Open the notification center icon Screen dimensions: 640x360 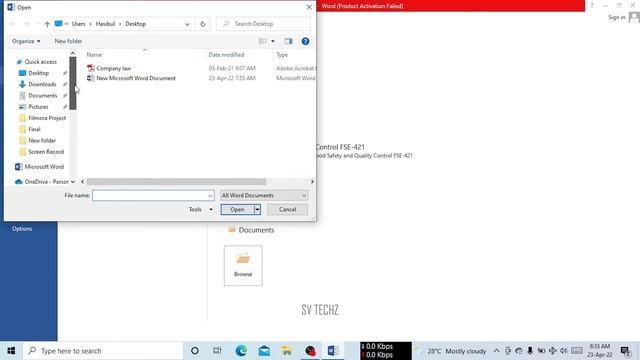point(625,351)
